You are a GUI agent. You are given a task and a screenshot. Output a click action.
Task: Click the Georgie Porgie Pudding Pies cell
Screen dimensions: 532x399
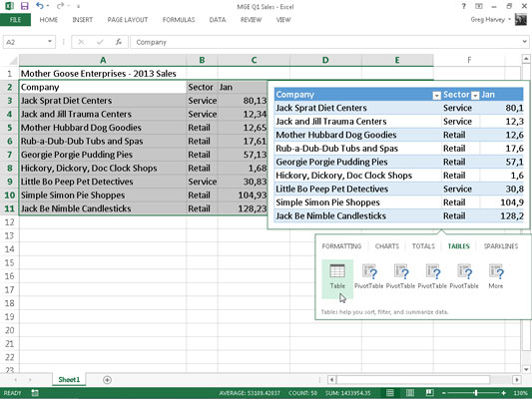103,155
